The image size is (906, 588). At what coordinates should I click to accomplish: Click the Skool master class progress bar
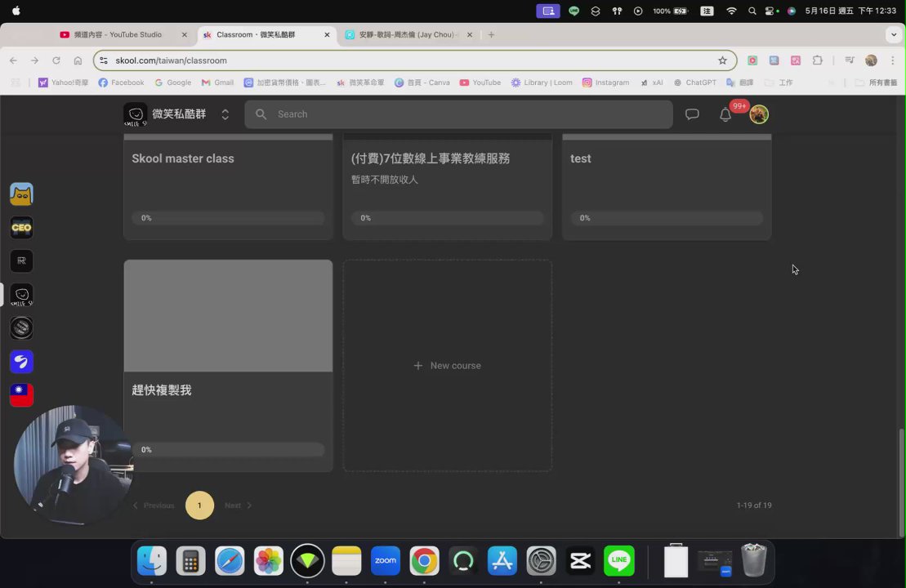[x=227, y=218]
